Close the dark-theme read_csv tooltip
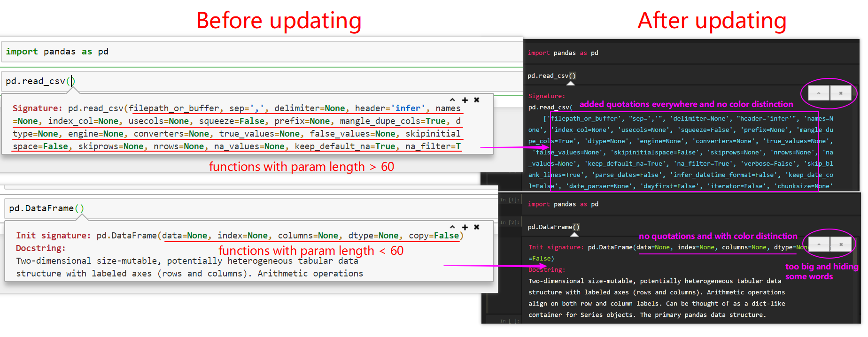The image size is (868, 337). [x=841, y=93]
